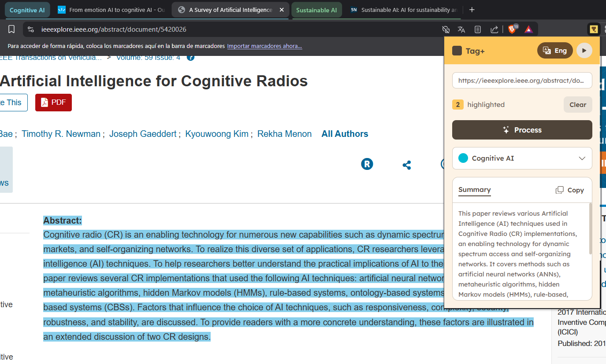606x364 pixels.
Task: Click the share icon below authors
Action: coord(407,165)
